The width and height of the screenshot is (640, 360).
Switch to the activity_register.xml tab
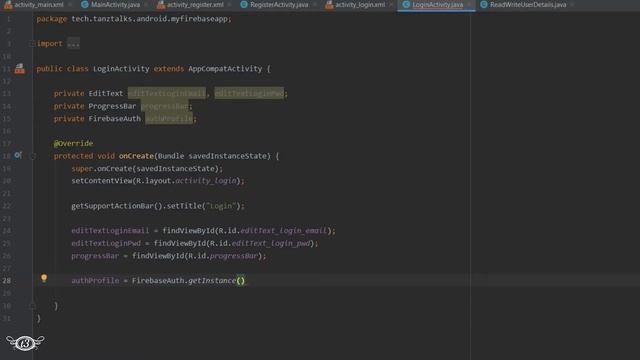[195, 4]
